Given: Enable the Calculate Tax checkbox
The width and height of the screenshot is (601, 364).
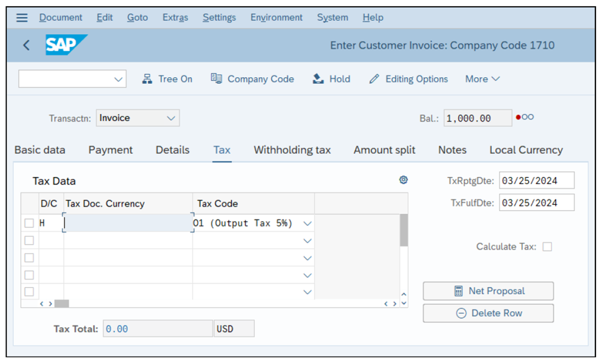Looking at the screenshot, I should coord(548,247).
